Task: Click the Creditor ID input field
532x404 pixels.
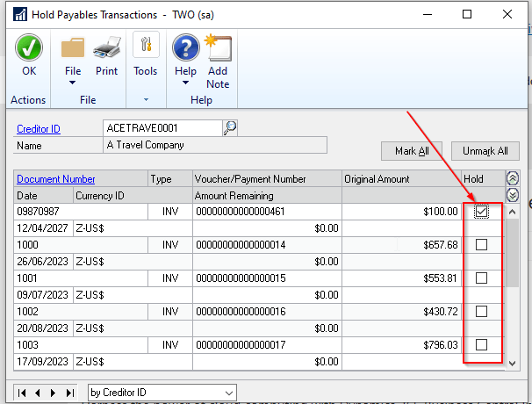Action: pyautogui.click(x=162, y=128)
